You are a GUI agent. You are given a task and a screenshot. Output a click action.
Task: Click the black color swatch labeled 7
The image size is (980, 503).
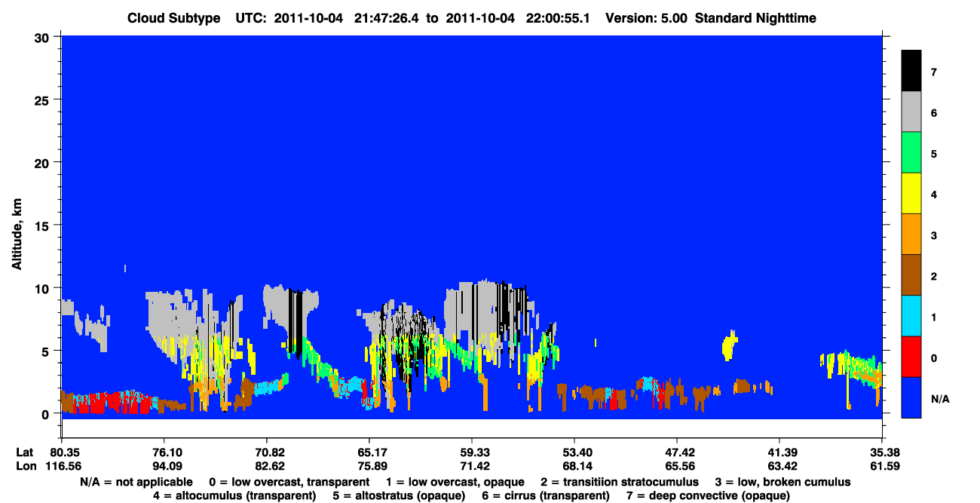tap(911, 71)
